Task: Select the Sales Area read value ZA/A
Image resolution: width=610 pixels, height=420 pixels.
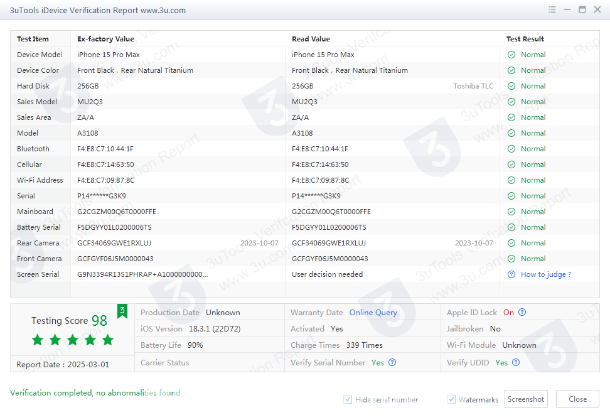Action: point(300,117)
